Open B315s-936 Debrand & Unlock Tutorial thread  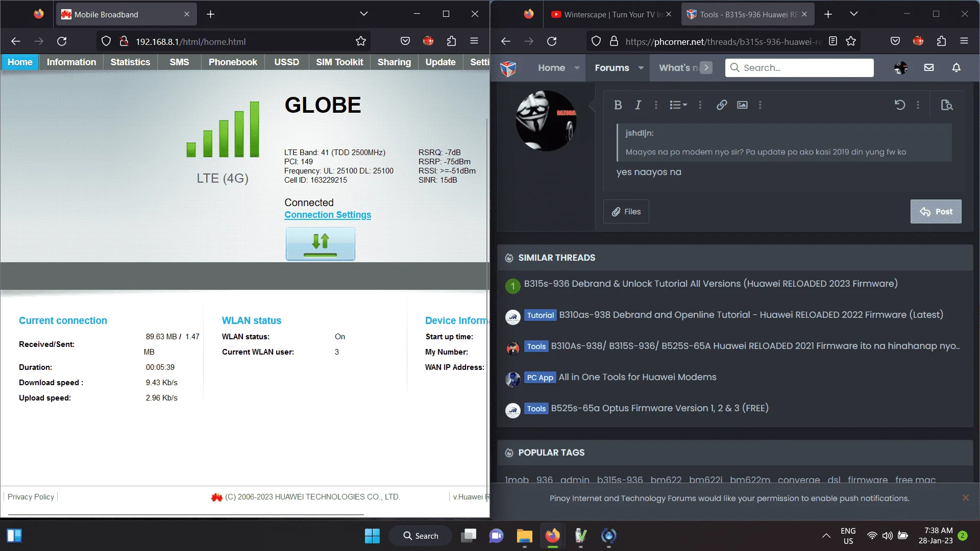pos(710,284)
